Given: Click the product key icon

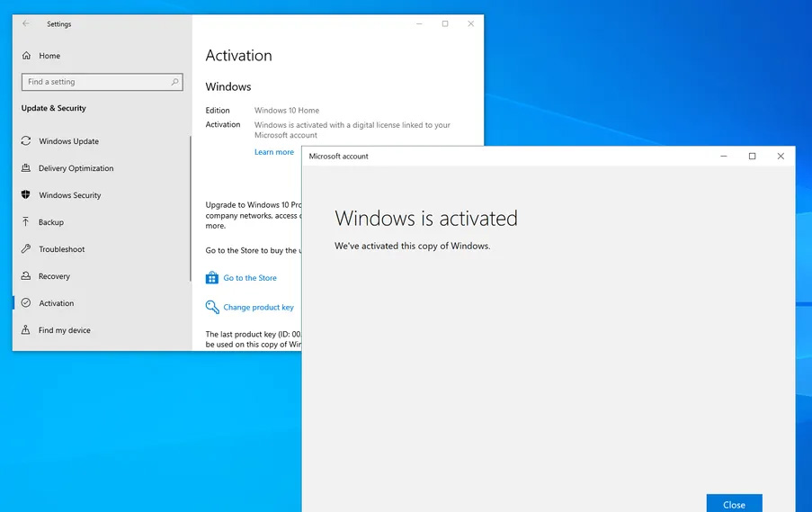Looking at the screenshot, I should [x=212, y=307].
